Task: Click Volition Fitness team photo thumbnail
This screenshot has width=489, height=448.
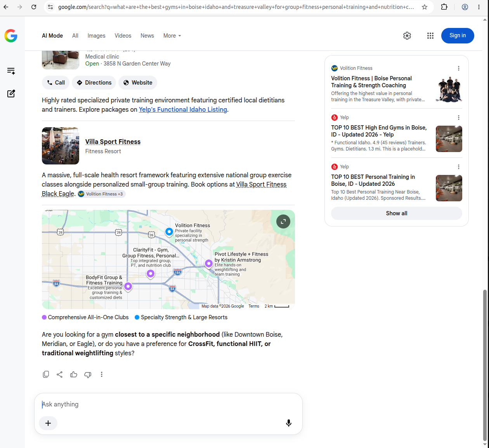Action: [449, 90]
